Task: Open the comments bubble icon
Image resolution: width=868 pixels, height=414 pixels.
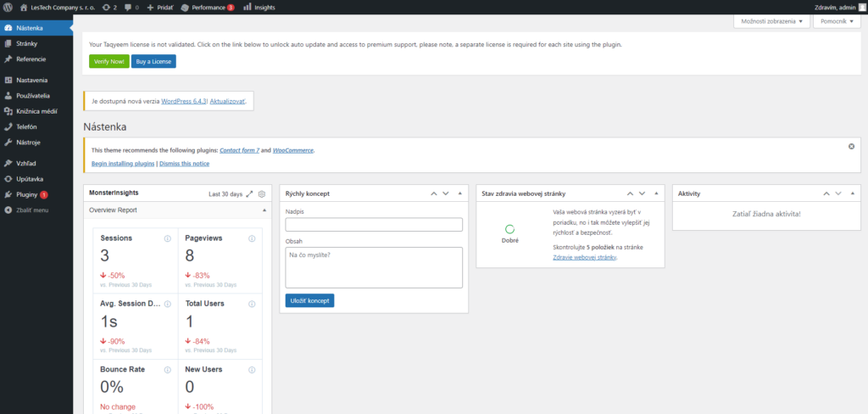Action: point(128,7)
